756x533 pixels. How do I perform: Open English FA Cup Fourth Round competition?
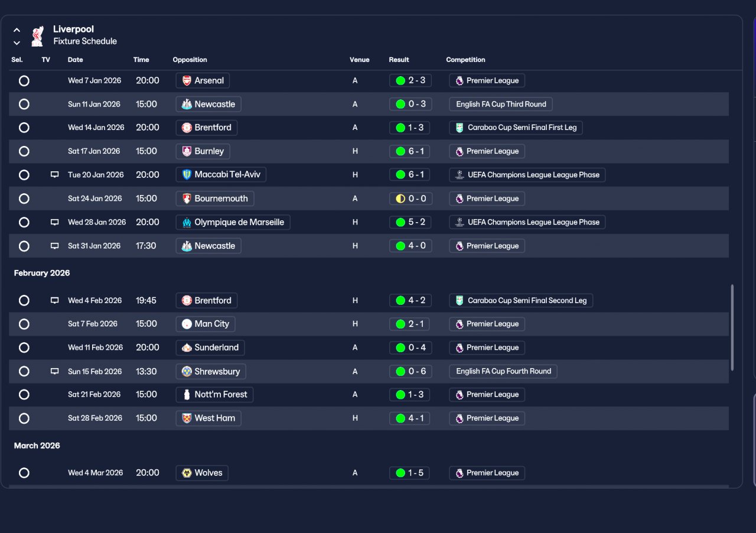coord(503,371)
